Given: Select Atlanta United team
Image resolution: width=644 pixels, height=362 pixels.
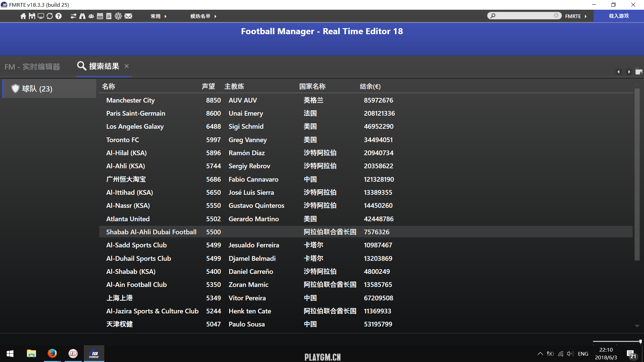Looking at the screenshot, I should click(128, 219).
